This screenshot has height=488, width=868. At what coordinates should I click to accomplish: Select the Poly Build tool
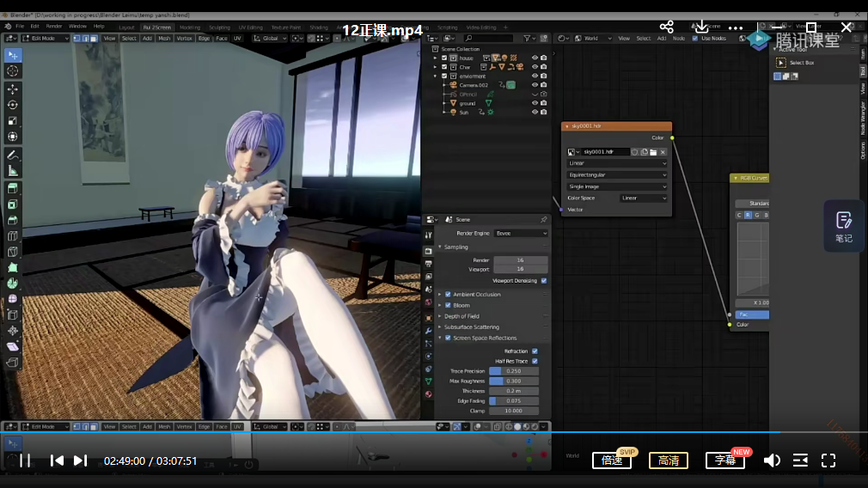13,267
